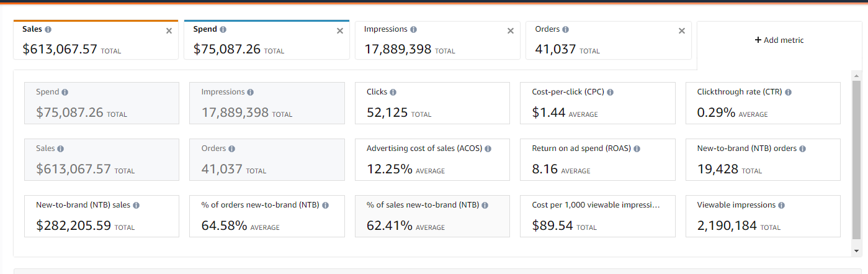Pick the Cost per 1,000 viewable impressions card
This screenshot has height=274, width=868.
click(597, 216)
